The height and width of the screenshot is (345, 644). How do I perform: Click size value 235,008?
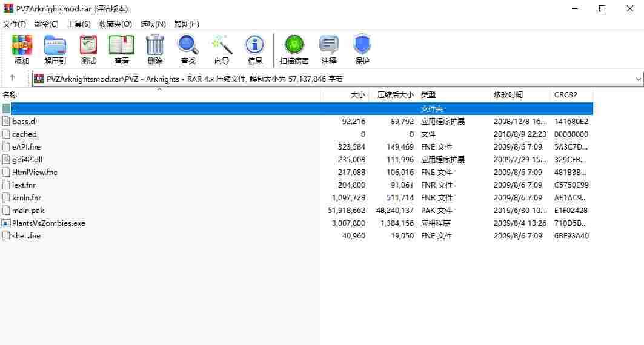pyautogui.click(x=351, y=160)
